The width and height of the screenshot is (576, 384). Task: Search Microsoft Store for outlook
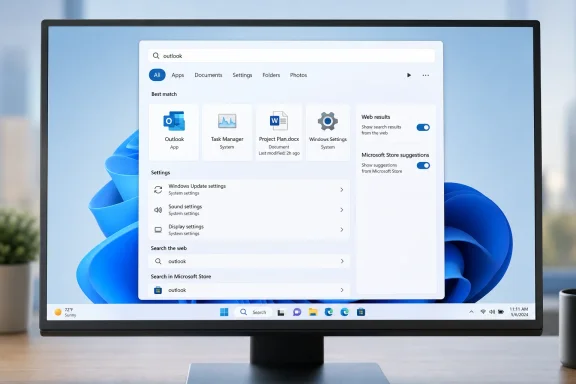click(x=249, y=290)
